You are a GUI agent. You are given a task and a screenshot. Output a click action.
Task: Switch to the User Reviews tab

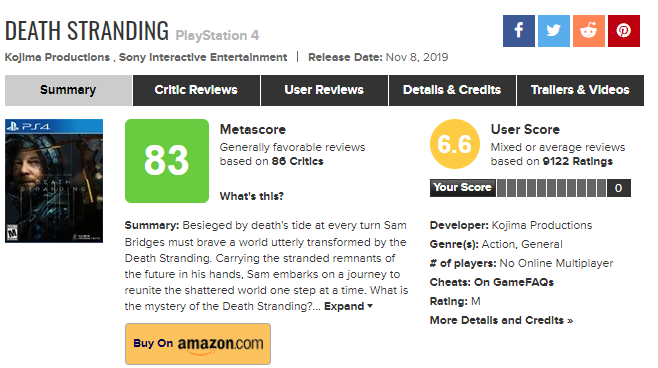[324, 90]
